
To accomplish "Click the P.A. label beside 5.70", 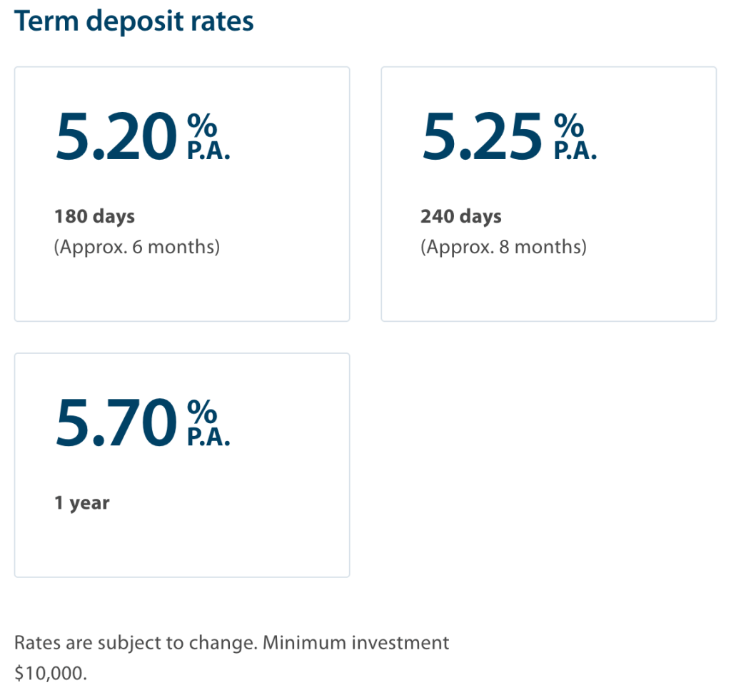I will pyautogui.click(x=208, y=438).
